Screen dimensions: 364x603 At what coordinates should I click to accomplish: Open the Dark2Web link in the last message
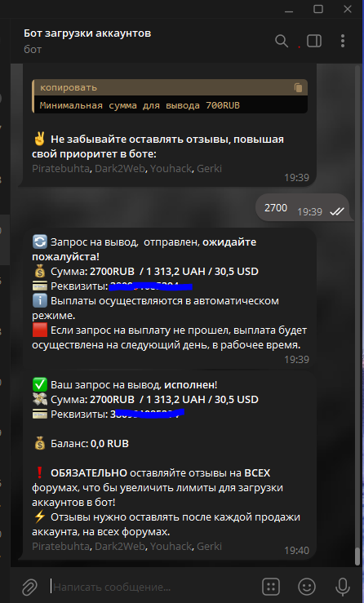(120, 546)
